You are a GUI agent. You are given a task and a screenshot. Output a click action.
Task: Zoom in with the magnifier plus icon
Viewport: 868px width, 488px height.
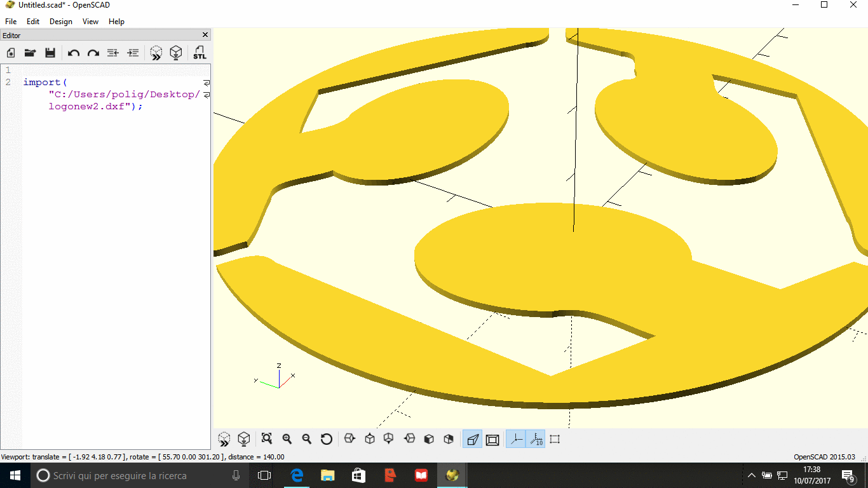[287, 439]
